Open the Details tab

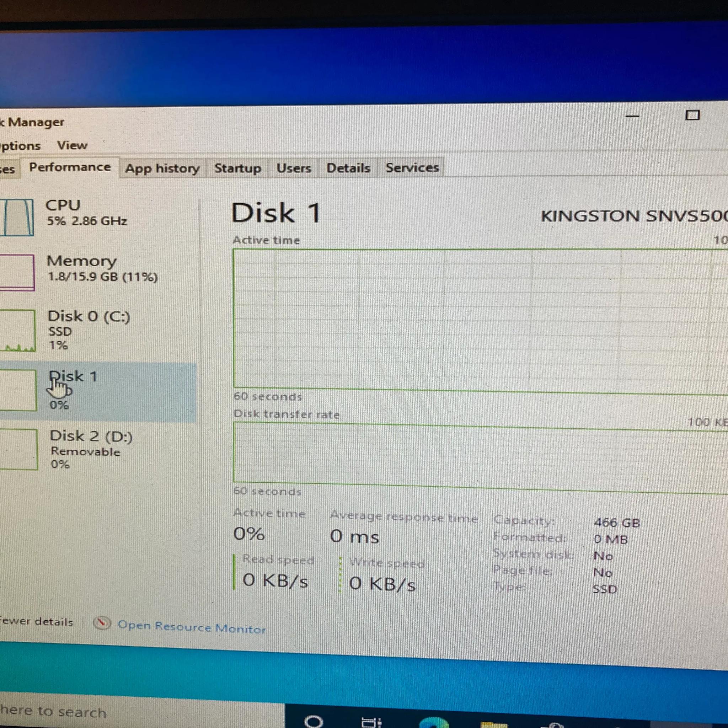tap(349, 168)
